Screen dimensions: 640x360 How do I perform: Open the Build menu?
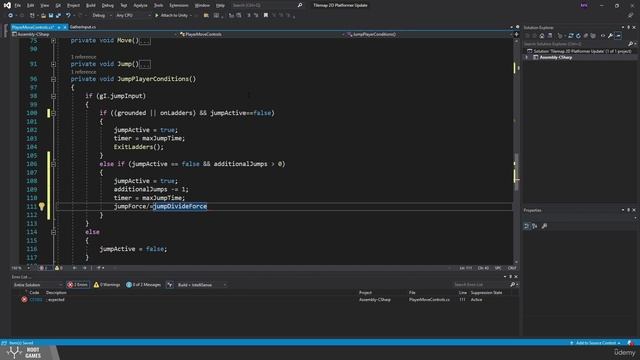click(91, 5)
